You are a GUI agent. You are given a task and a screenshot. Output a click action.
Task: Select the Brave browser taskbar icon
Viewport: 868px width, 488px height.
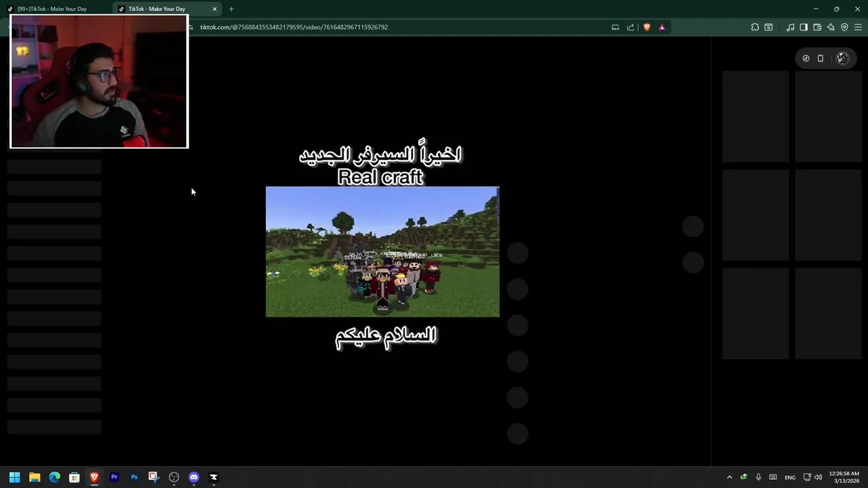click(94, 477)
